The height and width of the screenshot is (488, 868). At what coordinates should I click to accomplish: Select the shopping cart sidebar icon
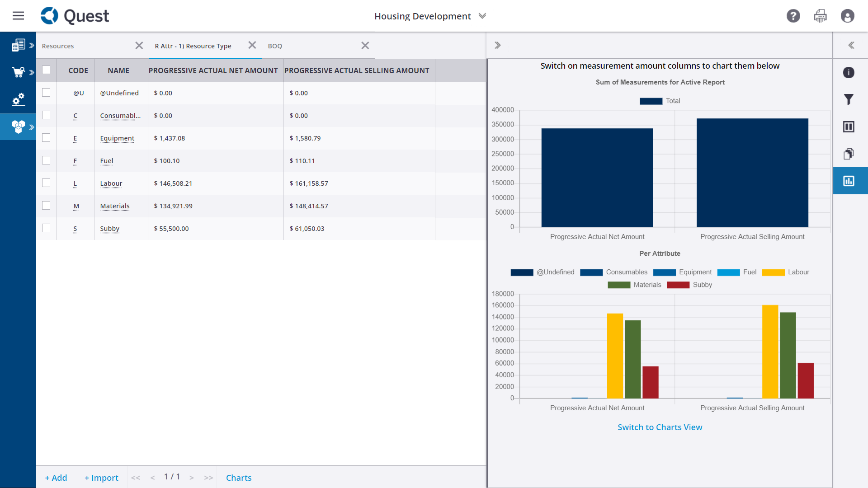(x=18, y=72)
